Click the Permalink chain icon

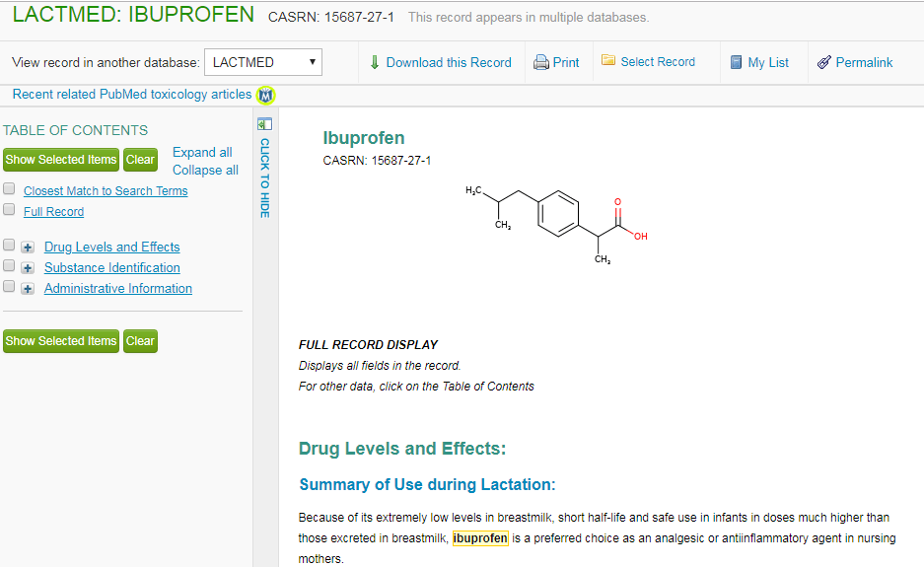[823, 62]
